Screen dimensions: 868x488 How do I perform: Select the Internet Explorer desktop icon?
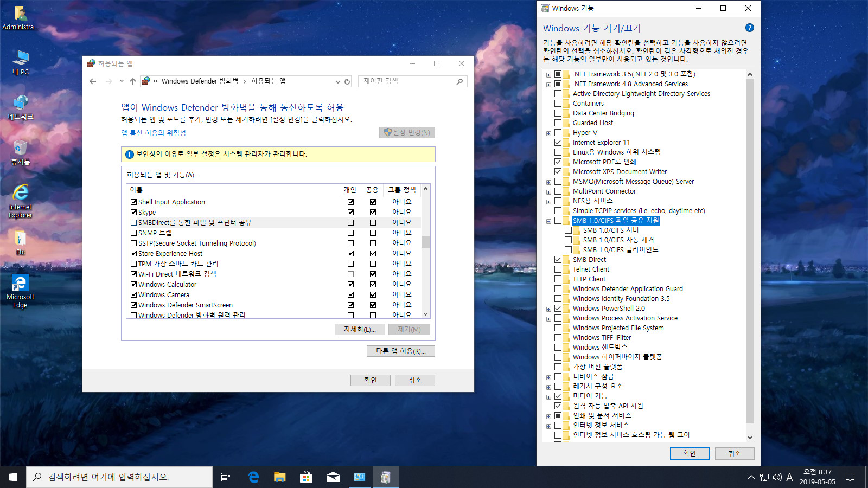21,201
